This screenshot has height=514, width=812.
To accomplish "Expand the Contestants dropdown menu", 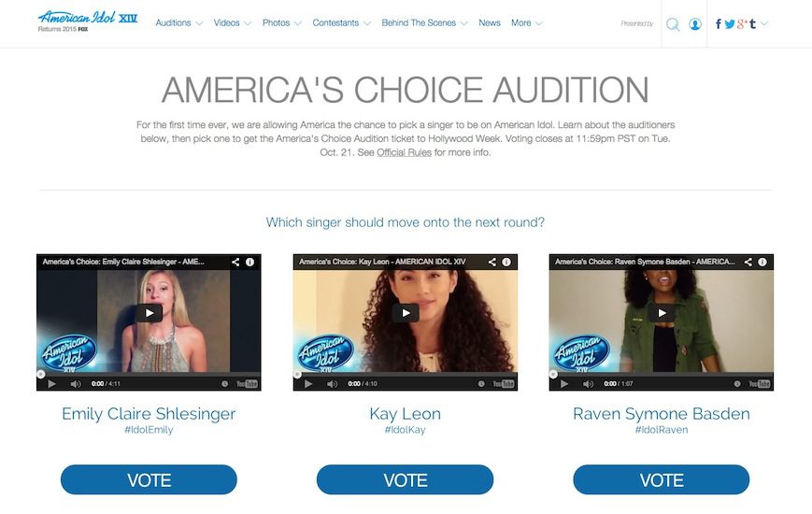I will pyautogui.click(x=341, y=23).
